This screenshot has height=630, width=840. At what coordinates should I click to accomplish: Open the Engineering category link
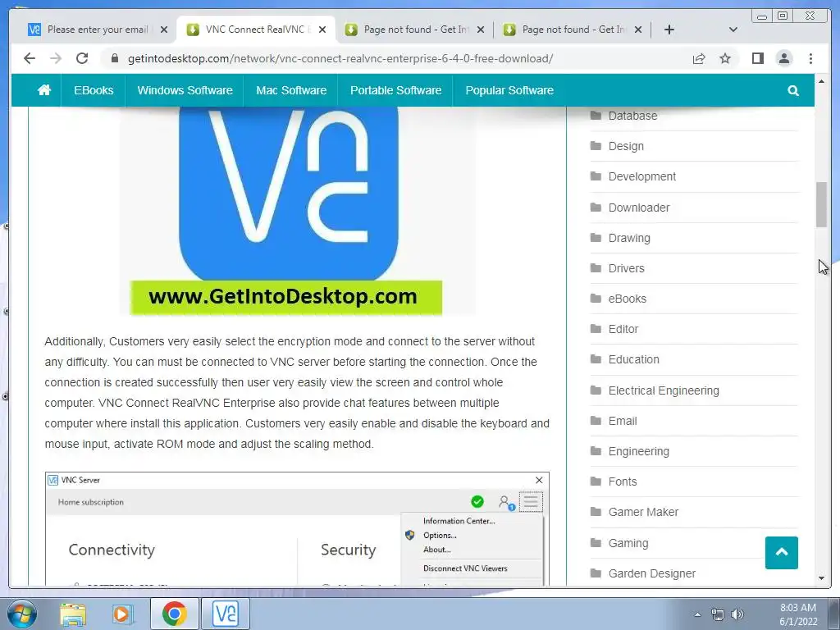[638, 452]
